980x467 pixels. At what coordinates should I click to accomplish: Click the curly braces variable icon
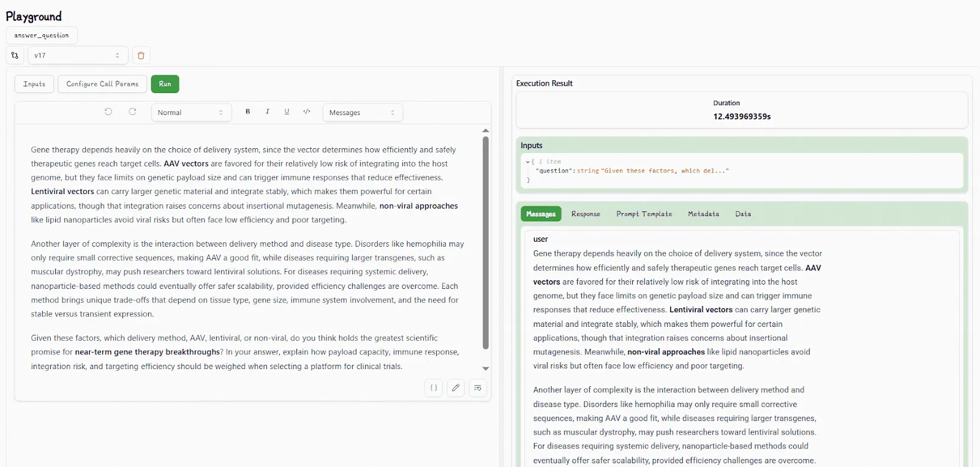tap(433, 387)
